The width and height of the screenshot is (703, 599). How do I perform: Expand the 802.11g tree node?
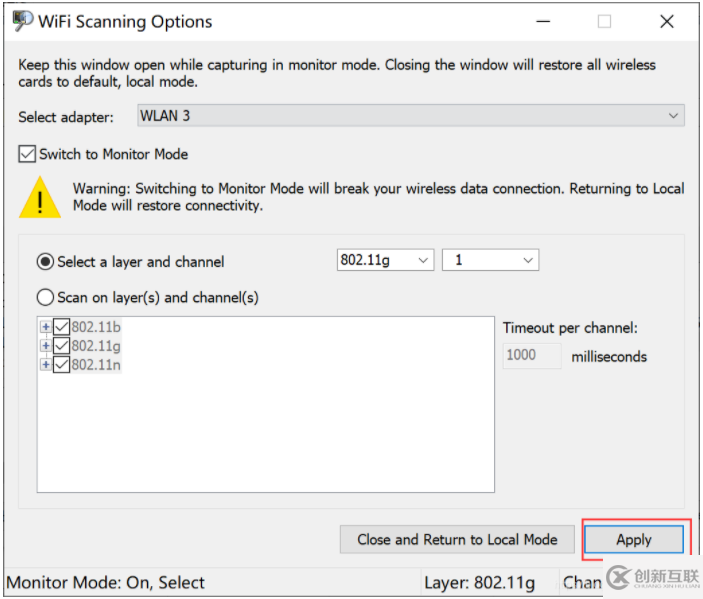tap(45, 346)
